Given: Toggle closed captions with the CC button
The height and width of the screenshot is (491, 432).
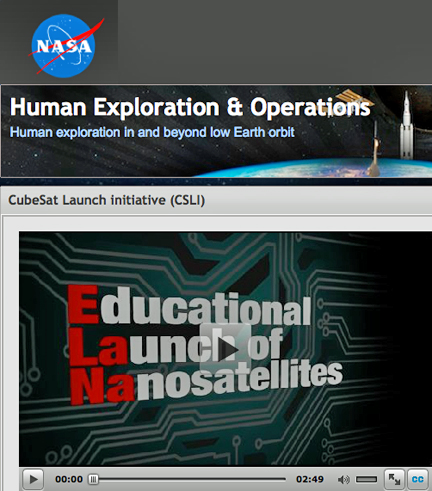Looking at the screenshot, I should point(417,479).
